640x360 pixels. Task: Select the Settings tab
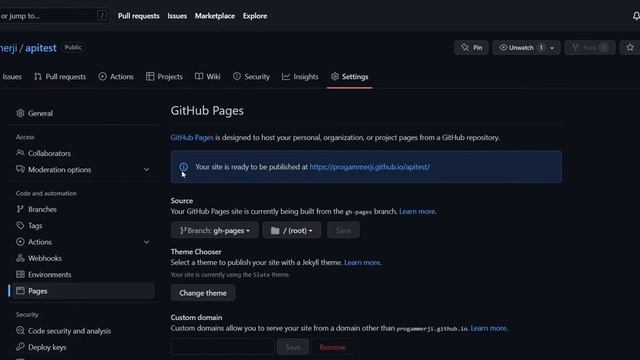(x=350, y=77)
